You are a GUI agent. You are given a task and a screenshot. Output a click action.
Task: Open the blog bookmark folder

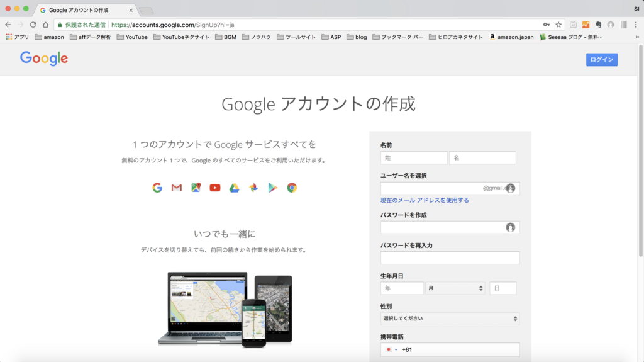tap(357, 37)
